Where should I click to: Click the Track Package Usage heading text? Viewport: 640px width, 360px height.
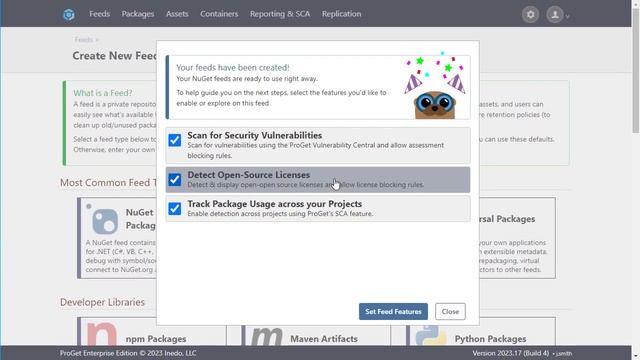tap(275, 204)
